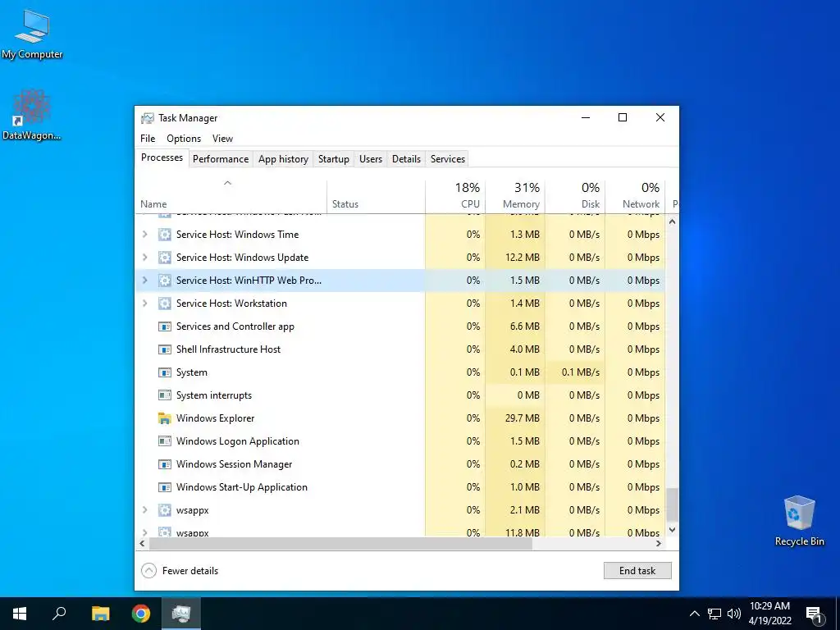The image size is (840, 630).
Task: Switch to the Users tab
Action: 371,159
